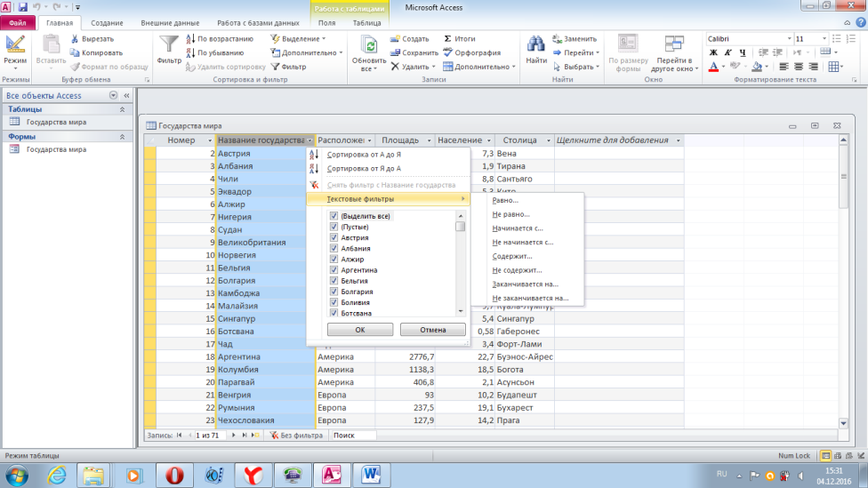Toggle the (Пустые) checkbox

(334, 227)
